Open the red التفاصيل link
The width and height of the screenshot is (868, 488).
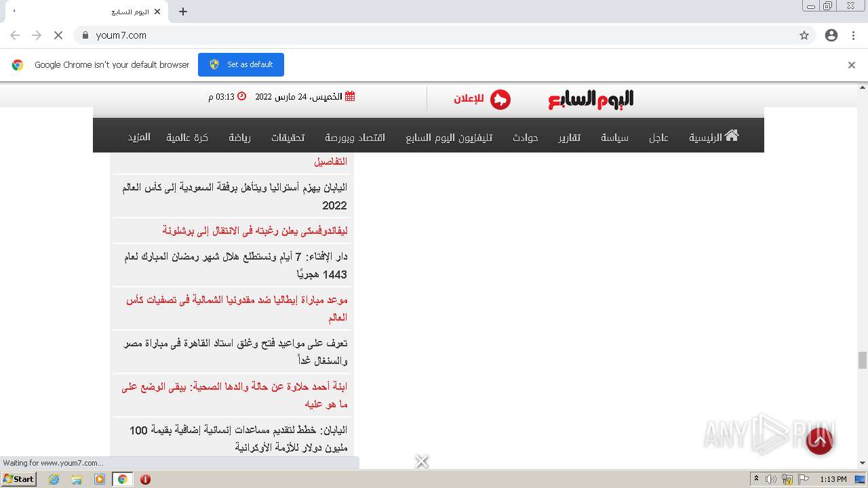[330, 161]
